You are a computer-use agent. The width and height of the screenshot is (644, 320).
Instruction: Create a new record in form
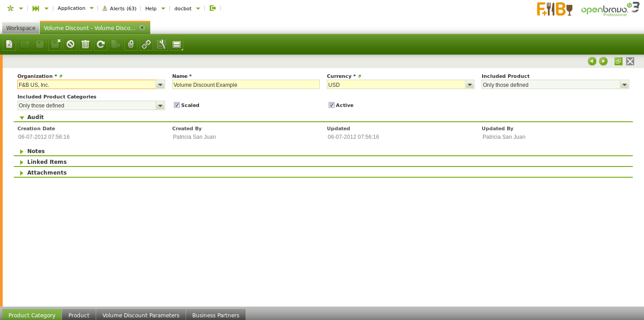click(9, 44)
